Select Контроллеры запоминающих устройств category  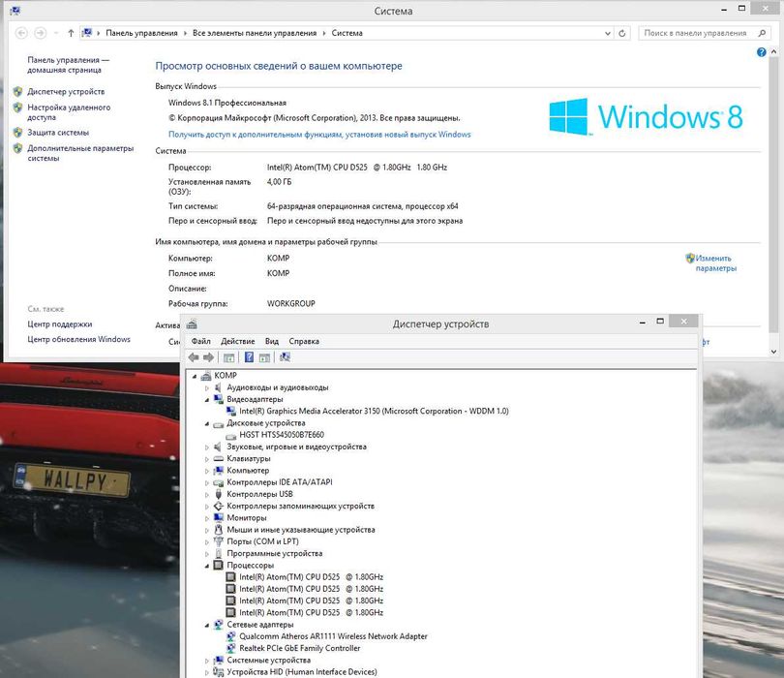click(300, 507)
